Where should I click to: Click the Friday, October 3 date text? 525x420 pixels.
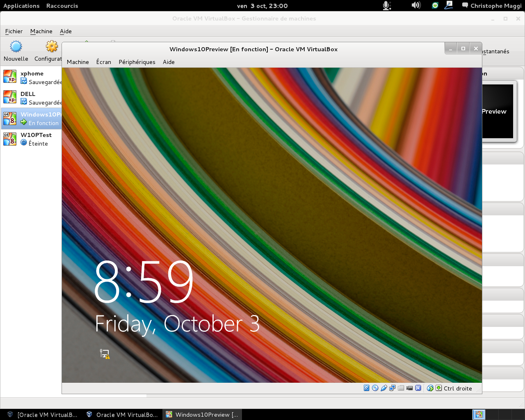[177, 324]
